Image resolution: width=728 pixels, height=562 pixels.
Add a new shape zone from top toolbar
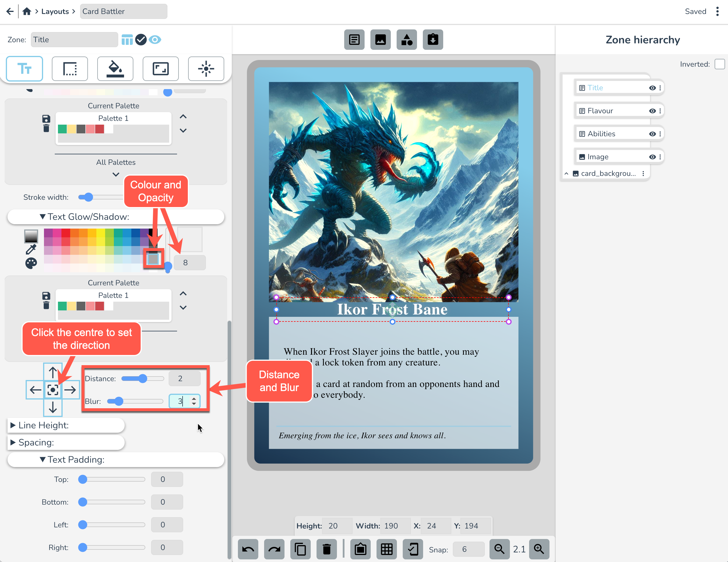406,40
